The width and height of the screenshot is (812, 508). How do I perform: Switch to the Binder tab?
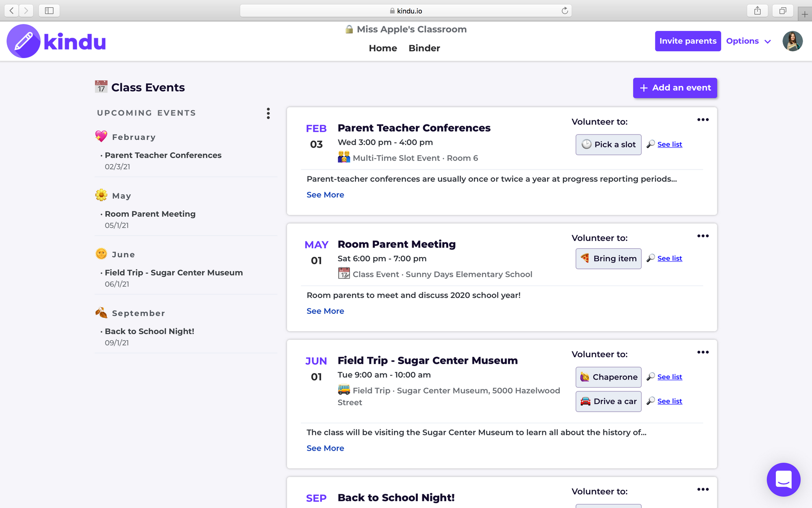[x=424, y=48]
